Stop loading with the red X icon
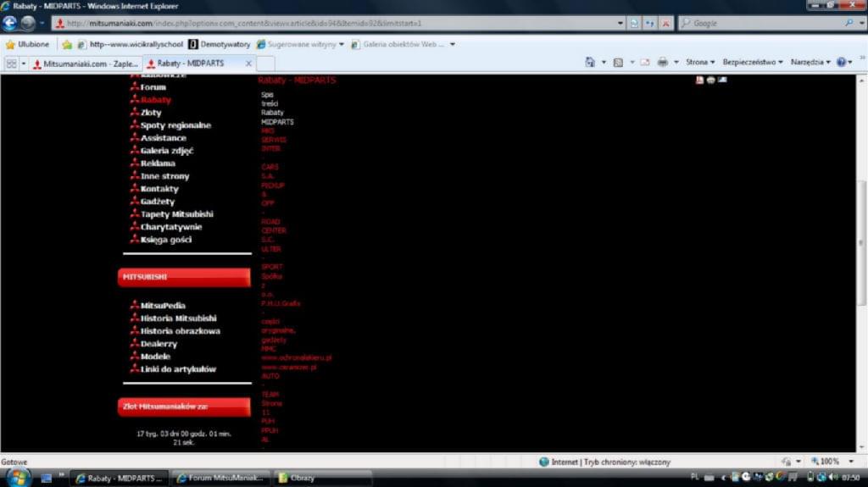Screen dimensions: 868x487 (665, 23)
